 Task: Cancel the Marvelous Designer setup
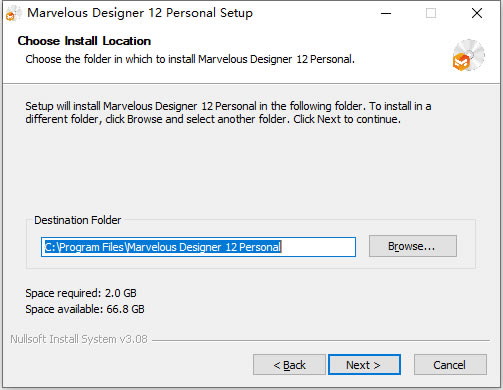tap(450, 365)
